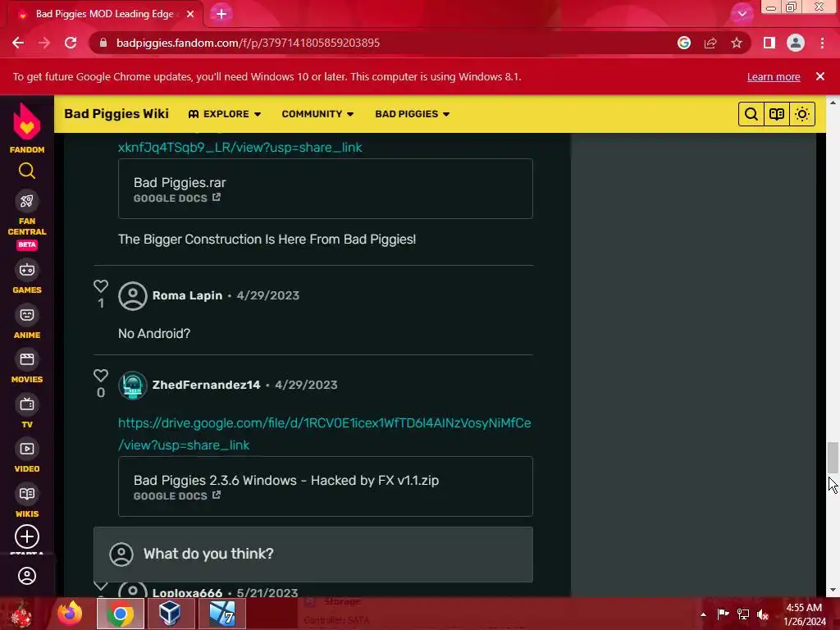Like Roma Lapin's comment

(x=101, y=286)
